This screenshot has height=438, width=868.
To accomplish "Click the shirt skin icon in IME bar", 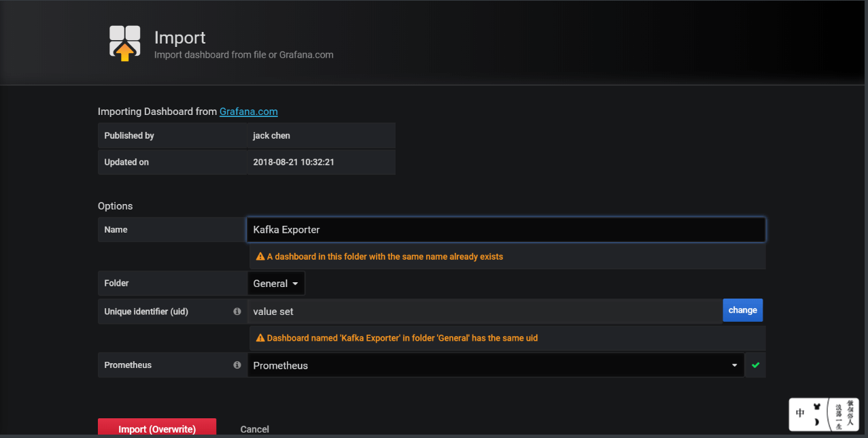I will [817, 407].
